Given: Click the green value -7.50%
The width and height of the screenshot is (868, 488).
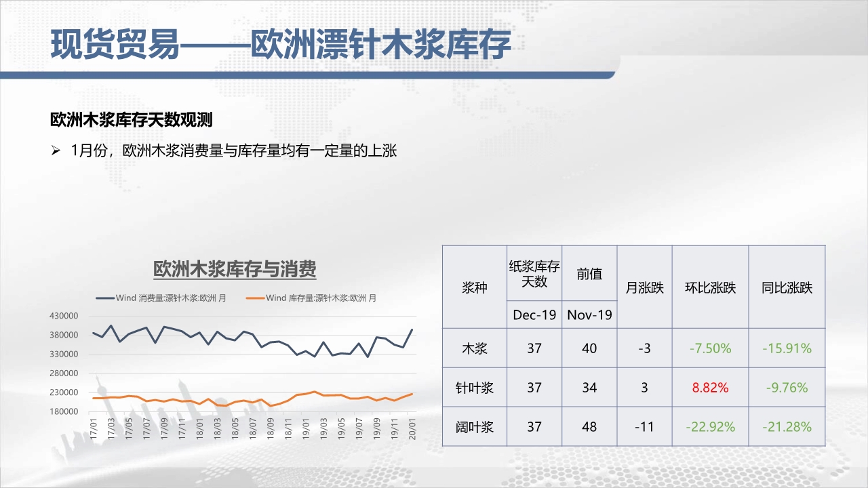Looking at the screenshot, I should (710, 348).
